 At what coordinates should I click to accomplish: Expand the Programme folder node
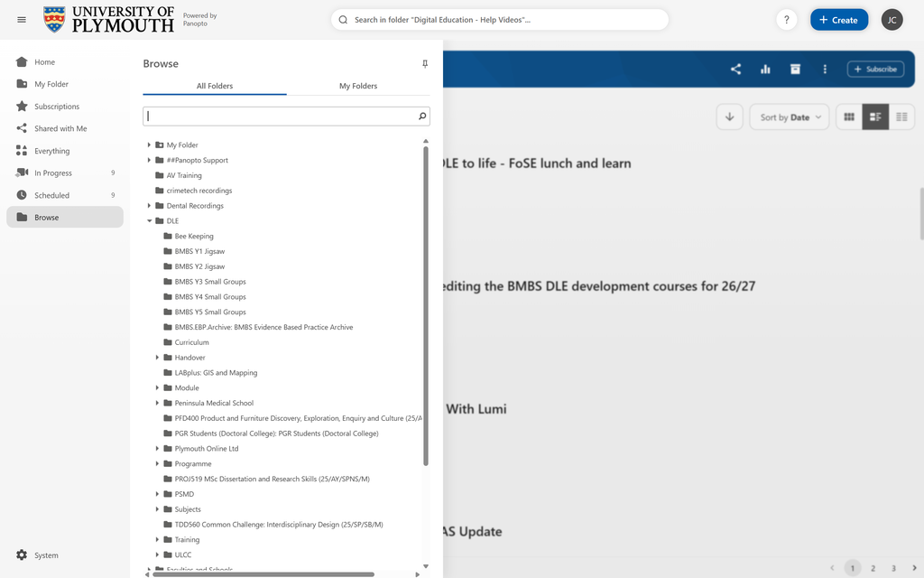(157, 463)
